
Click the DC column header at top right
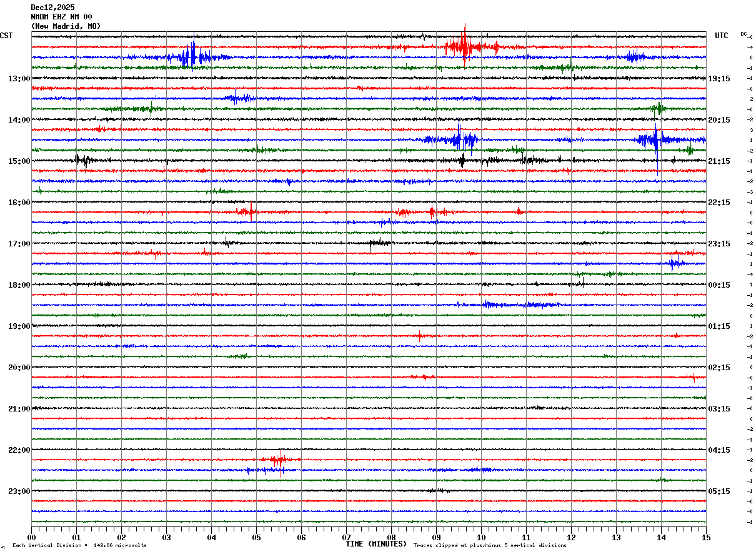point(744,34)
